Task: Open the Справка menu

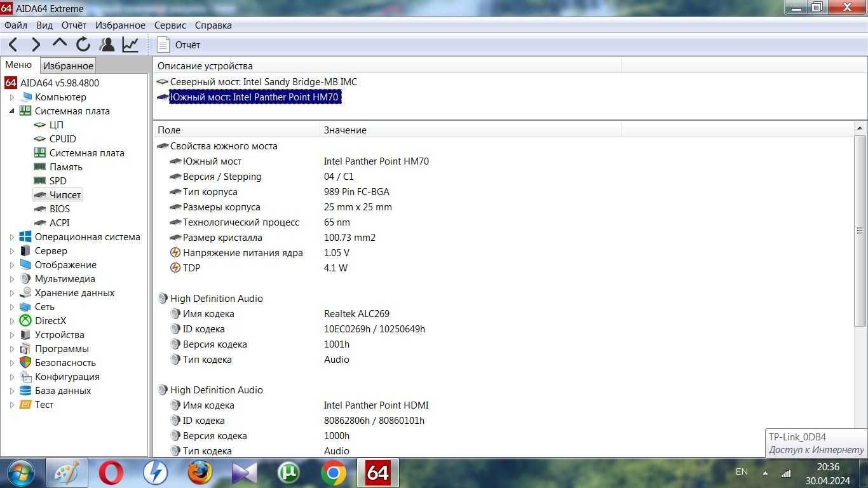Action: tap(214, 25)
